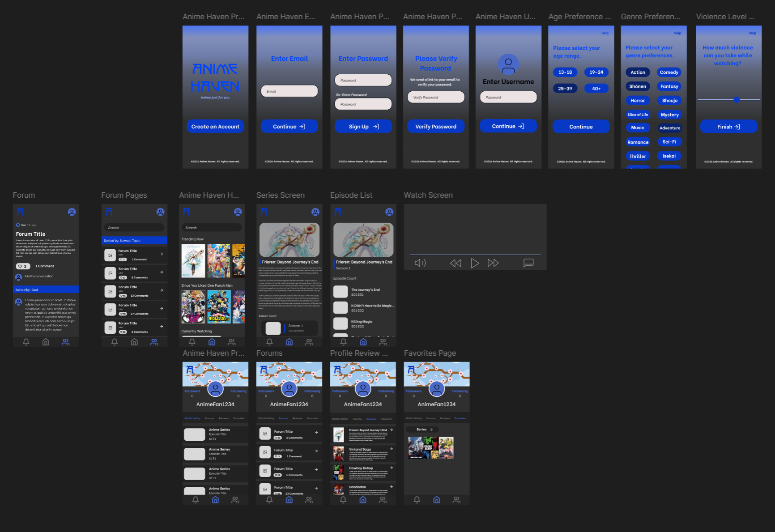Tap the rewind icon on the Watch Screen
The height and width of the screenshot is (532, 775).
tap(456, 263)
